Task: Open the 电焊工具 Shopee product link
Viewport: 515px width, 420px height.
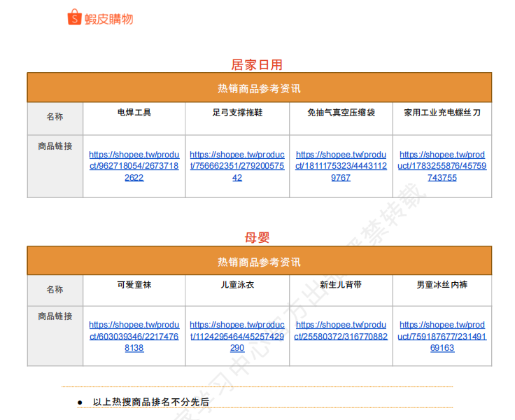Action: coord(134,166)
